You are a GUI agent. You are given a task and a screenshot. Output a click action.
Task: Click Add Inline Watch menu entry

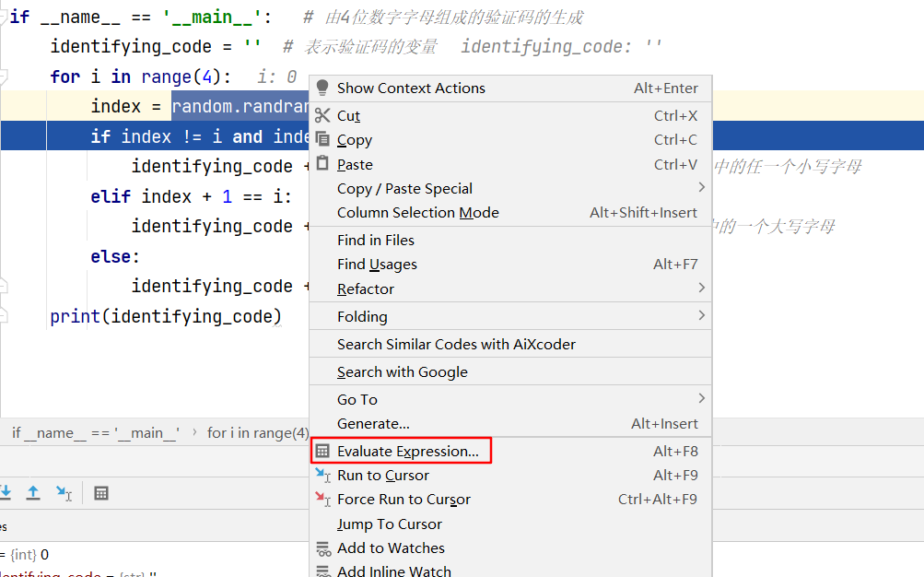coord(393,571)
